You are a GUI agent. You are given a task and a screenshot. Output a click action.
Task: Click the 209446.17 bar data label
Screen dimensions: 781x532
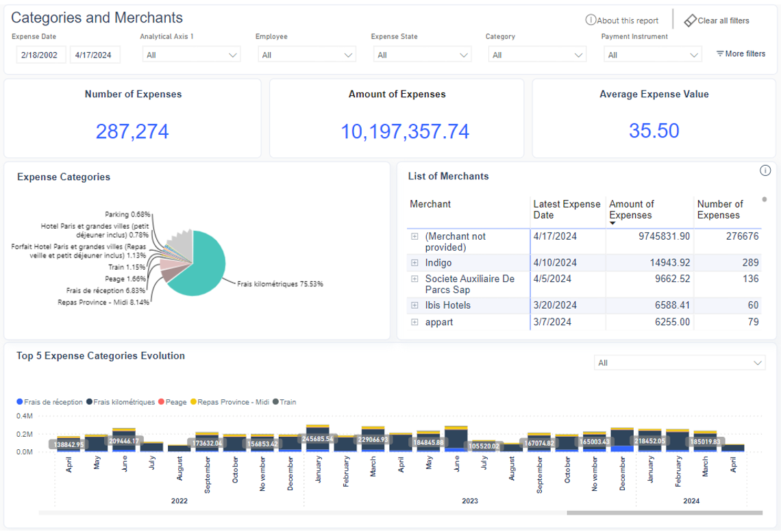(x=124, y=441)
